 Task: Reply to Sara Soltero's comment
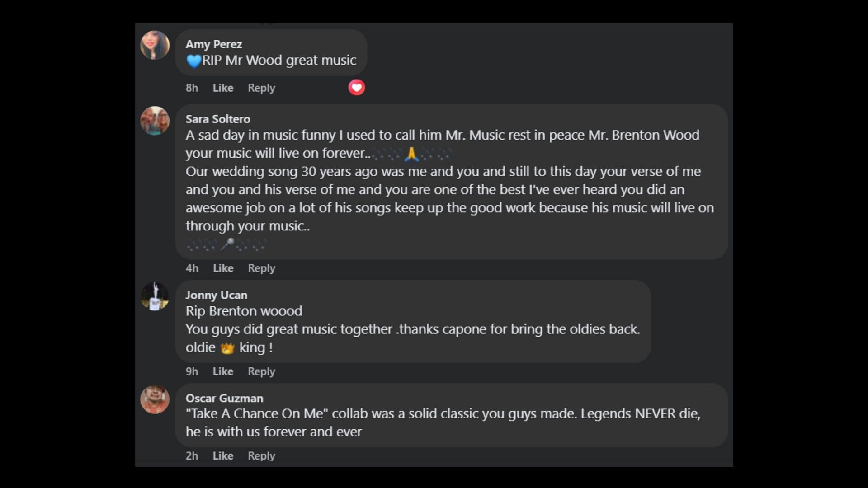[261, 268]
